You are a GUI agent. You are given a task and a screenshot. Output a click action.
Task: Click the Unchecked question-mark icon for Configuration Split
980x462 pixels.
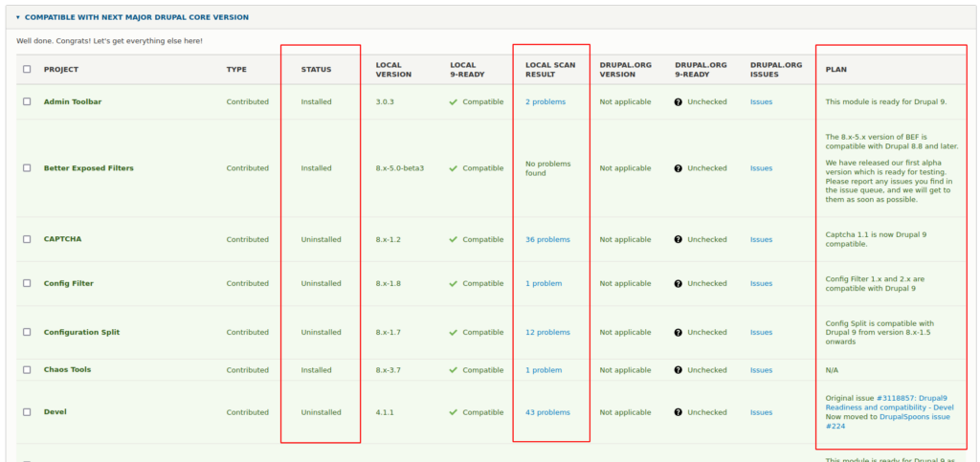[679, 332]
